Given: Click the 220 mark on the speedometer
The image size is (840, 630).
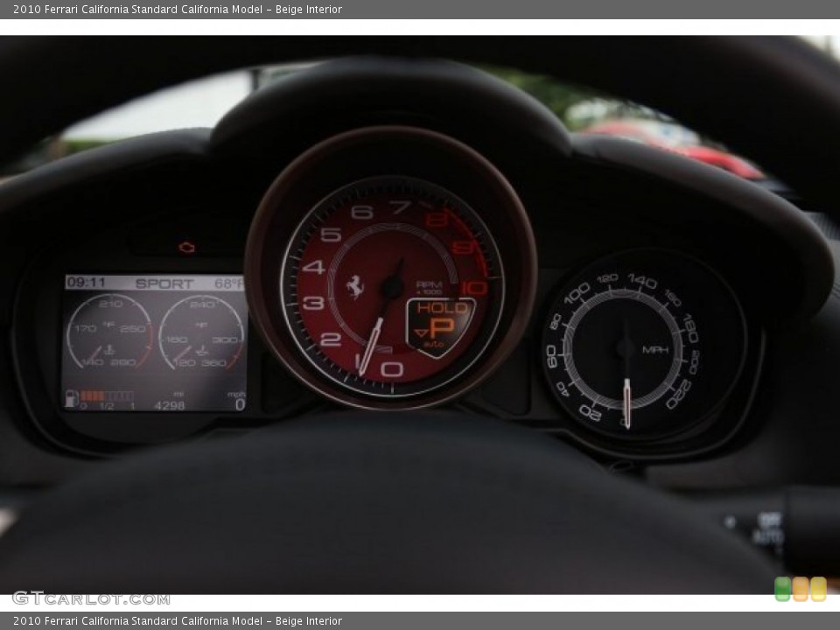Looking at the screenshot, I should coord(678,394).
